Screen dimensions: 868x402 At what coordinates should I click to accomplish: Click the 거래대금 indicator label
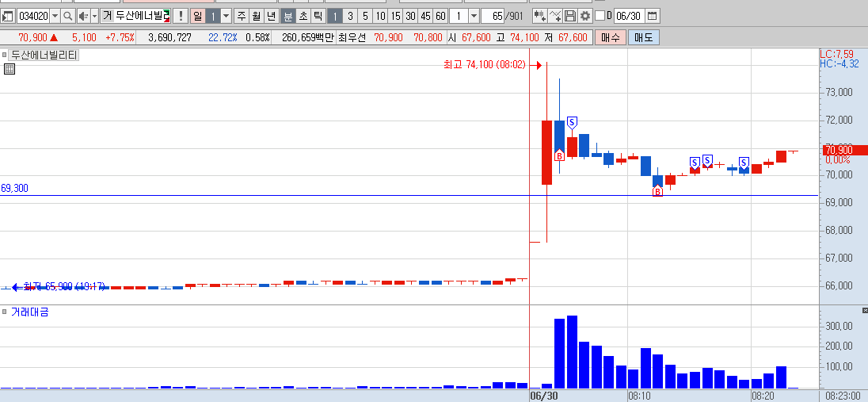coord(30,312)
